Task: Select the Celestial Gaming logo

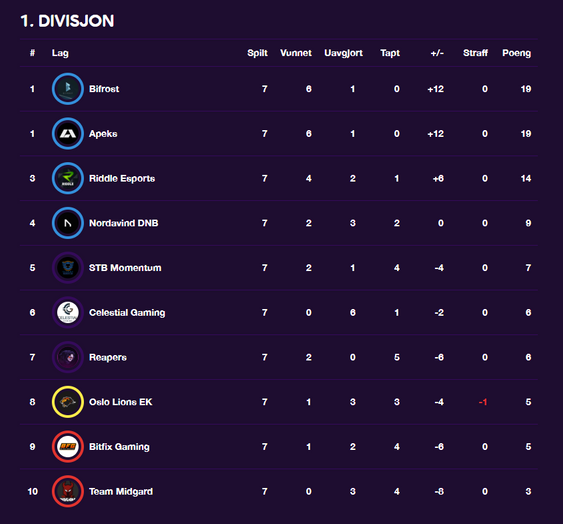Action: pyautogui.click(x=68, y=312)
